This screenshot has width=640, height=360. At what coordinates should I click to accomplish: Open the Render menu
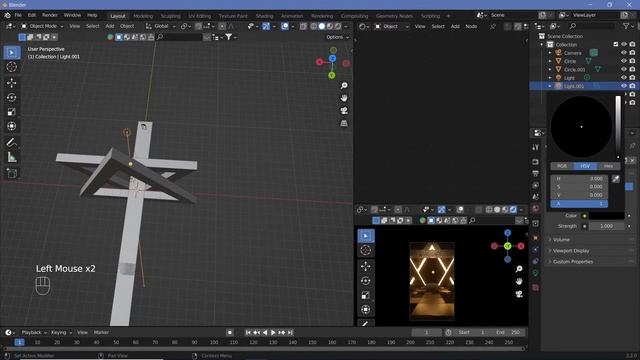pyautogui.click(x=50, y=15)
